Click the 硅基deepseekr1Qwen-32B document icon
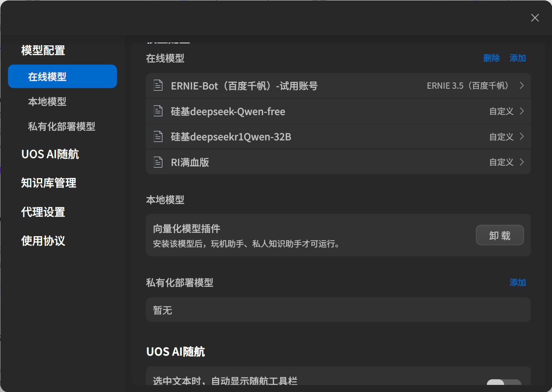This screenshot has width=552, height=392. pos(158,136)
